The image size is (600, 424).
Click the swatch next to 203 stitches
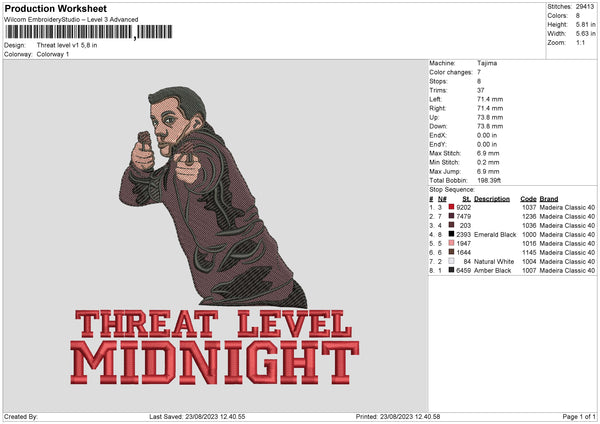pyautogui.click(x=451, y=225)
